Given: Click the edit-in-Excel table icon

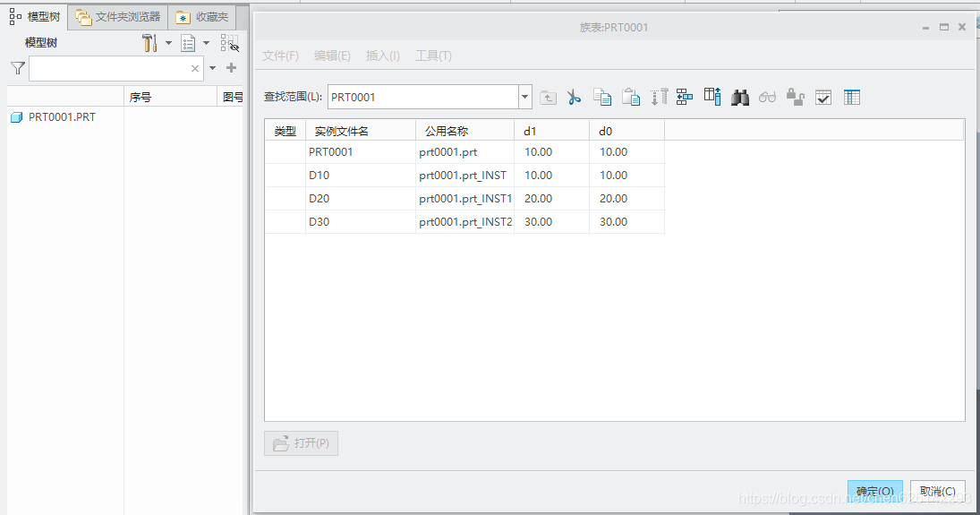Looking at the screenshot, I should (852, 98).
